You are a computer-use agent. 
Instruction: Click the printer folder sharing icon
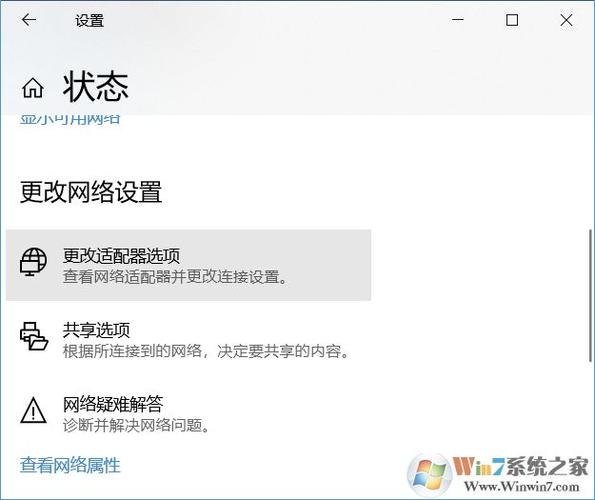(34, 336)
